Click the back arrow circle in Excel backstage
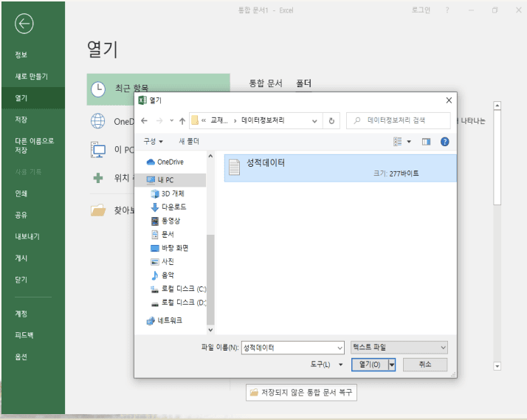This screenshot has width=527, height=420. point(24,24)
